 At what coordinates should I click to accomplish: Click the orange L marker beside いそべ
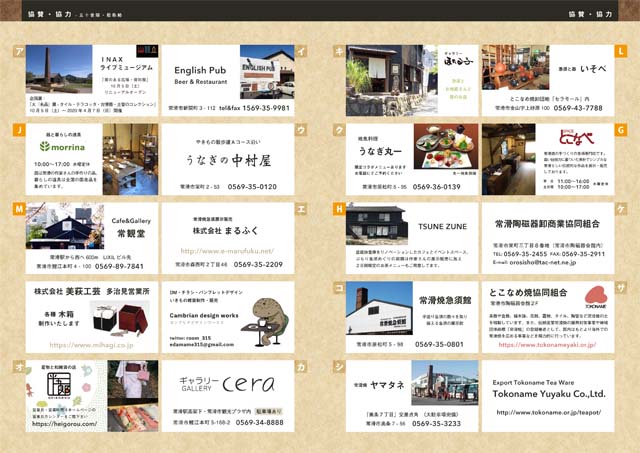point(621,51)
